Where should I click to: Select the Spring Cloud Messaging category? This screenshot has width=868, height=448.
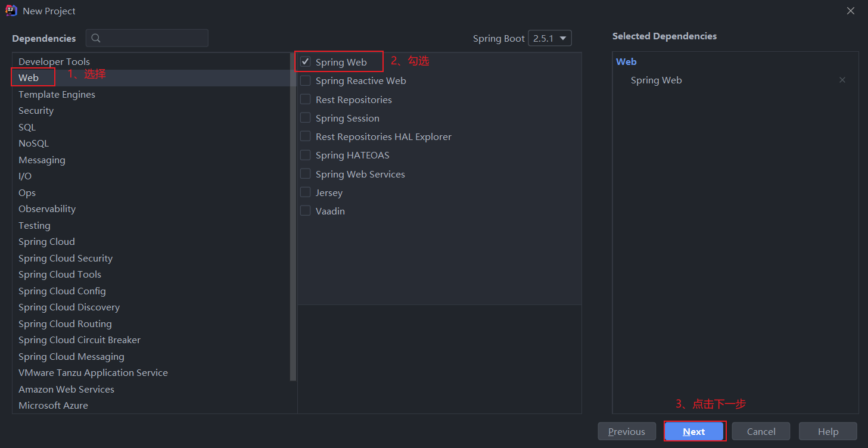click(151, 356)
